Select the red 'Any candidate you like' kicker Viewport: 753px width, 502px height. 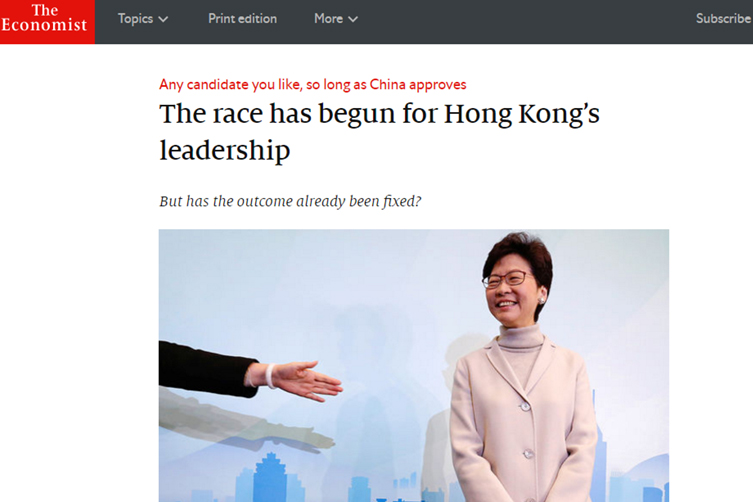(313, 85)
